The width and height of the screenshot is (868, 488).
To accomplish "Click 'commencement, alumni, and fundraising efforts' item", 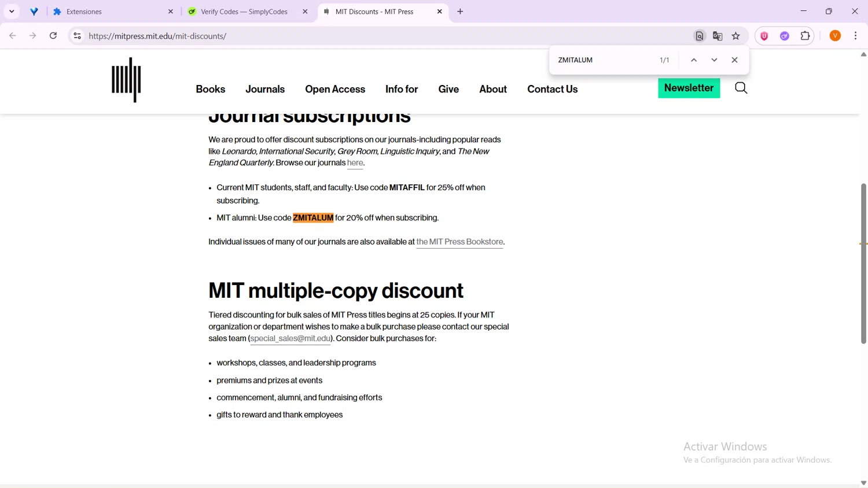I will point(299,398).
